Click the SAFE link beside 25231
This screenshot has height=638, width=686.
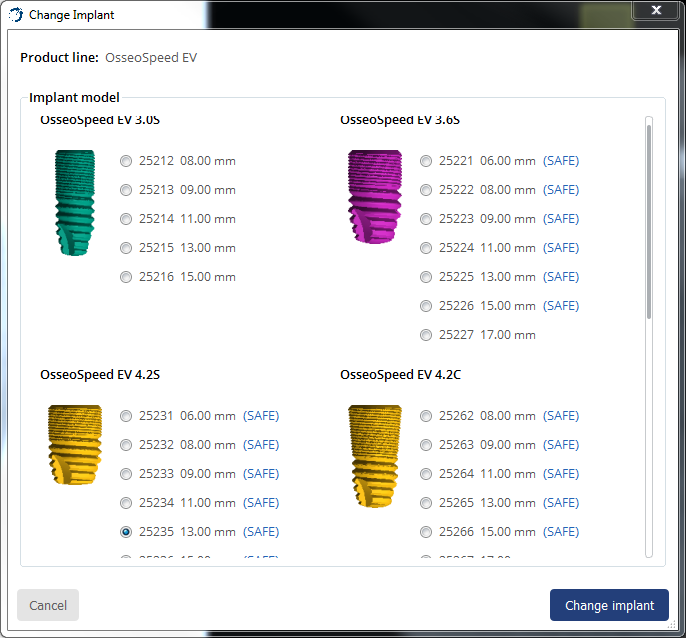click(261, 416)
